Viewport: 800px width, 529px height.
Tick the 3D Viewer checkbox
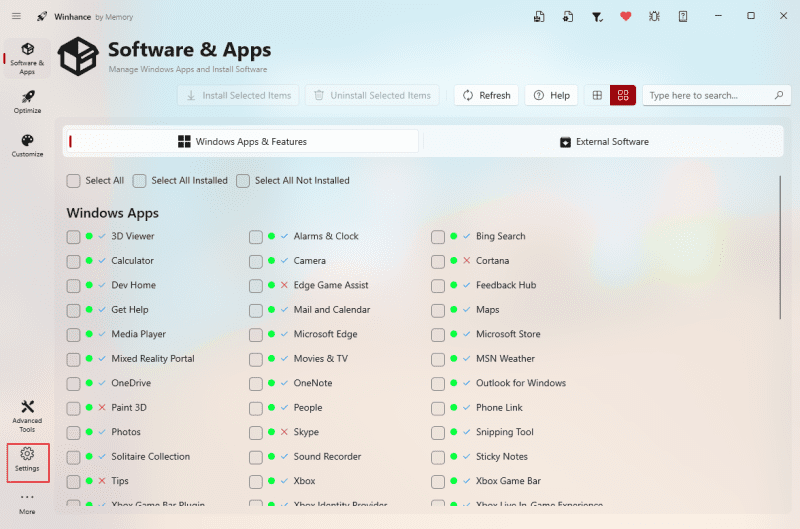(x=73, y=237)
